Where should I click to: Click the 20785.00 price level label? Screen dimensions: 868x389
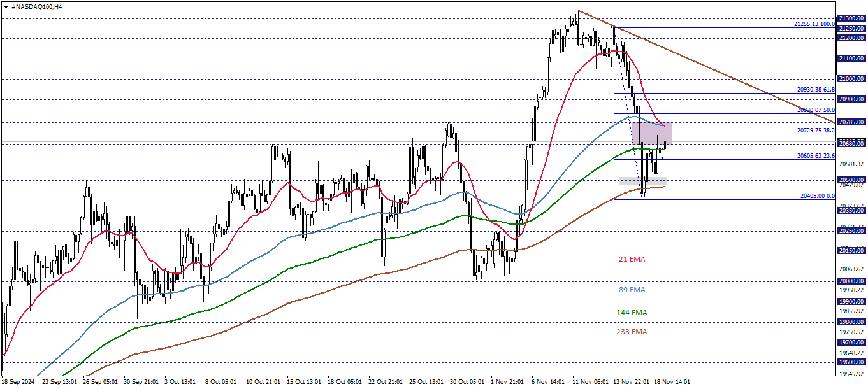point(851,122)
